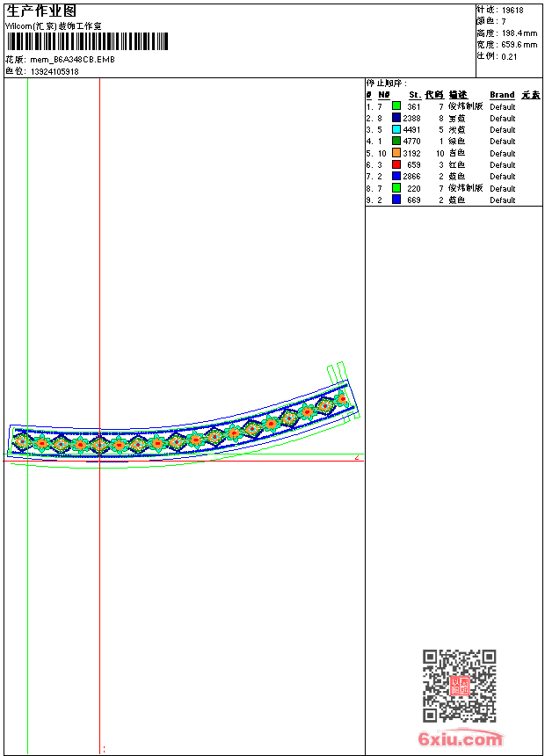The width and height of the screenshot is (545, 756).
Task: Click the barcode under the studio name
Action: point(87,41)
